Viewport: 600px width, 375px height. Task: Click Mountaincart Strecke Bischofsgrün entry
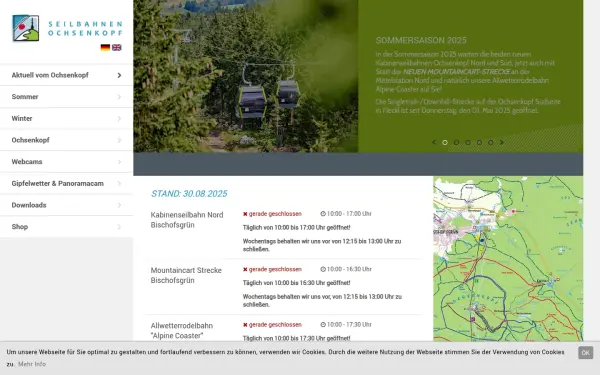pyautogui.click(x=186, y=275)
